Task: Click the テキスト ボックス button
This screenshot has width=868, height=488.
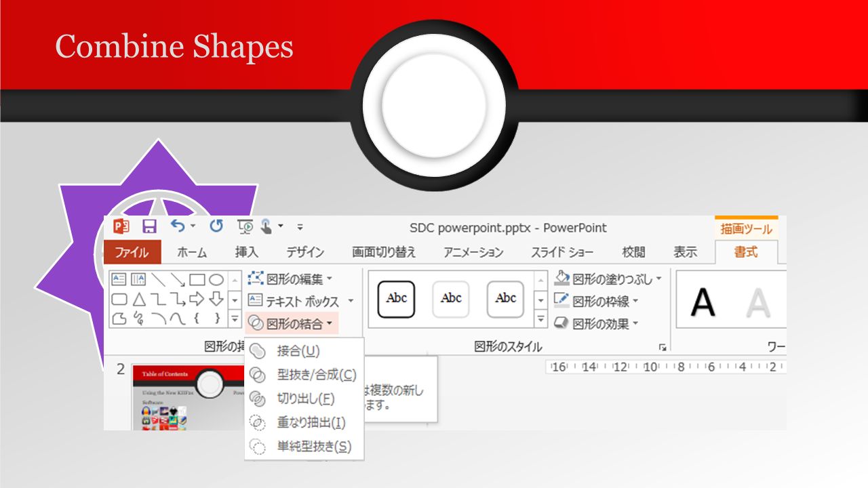Action: point(294,301)
